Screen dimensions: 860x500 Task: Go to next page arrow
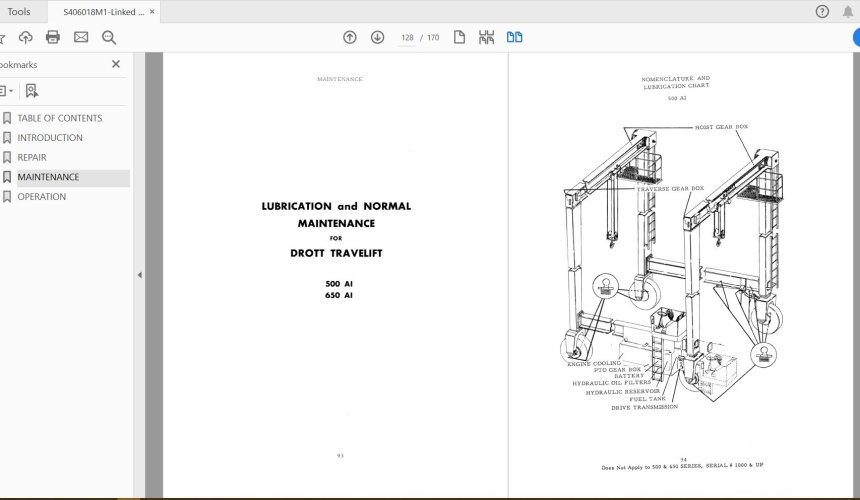[x=377, y=37]
